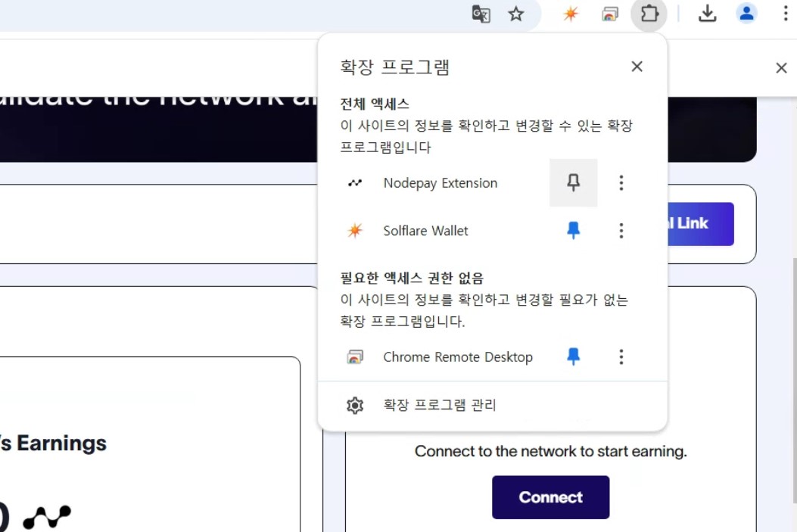Bookmark this page with the star icon
Screen dimensions: 797x532
click(x=516, y=14)
